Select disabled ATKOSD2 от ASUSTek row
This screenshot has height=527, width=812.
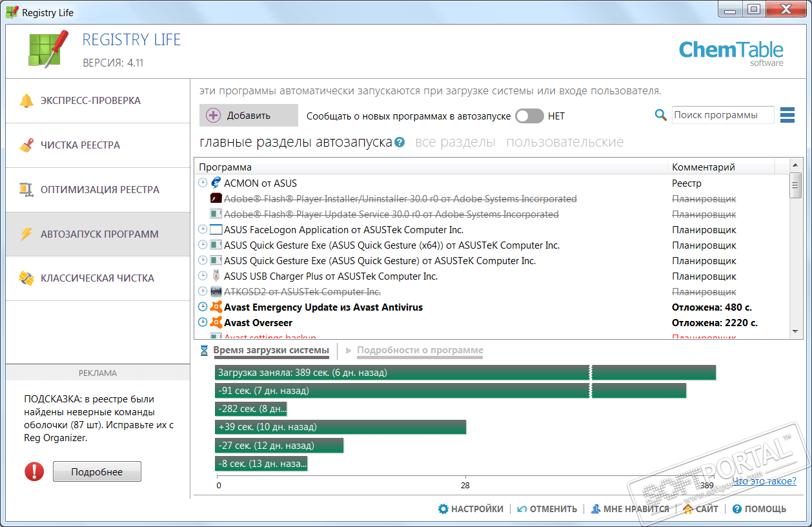pyautogui.click(x=492, y=292)
